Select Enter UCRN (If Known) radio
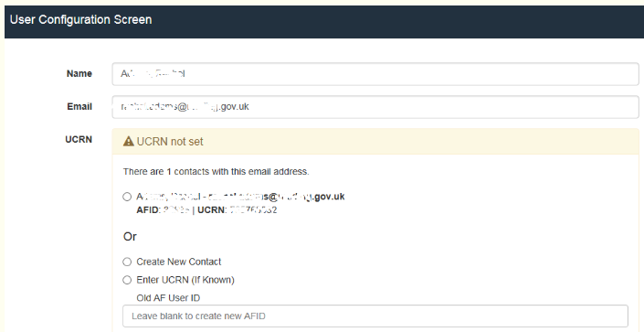The width and height of the screenshot is (644, 332). click(127, 280)
